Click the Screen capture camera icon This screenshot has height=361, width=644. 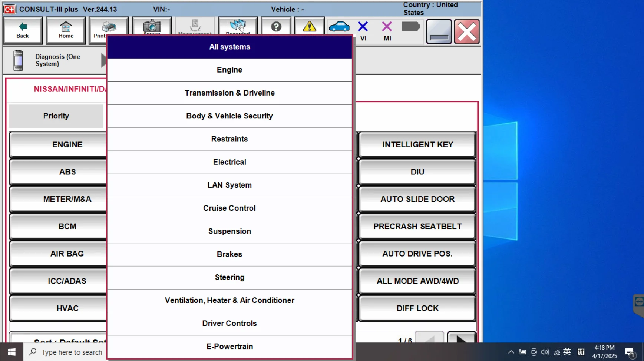click(152, 27)
